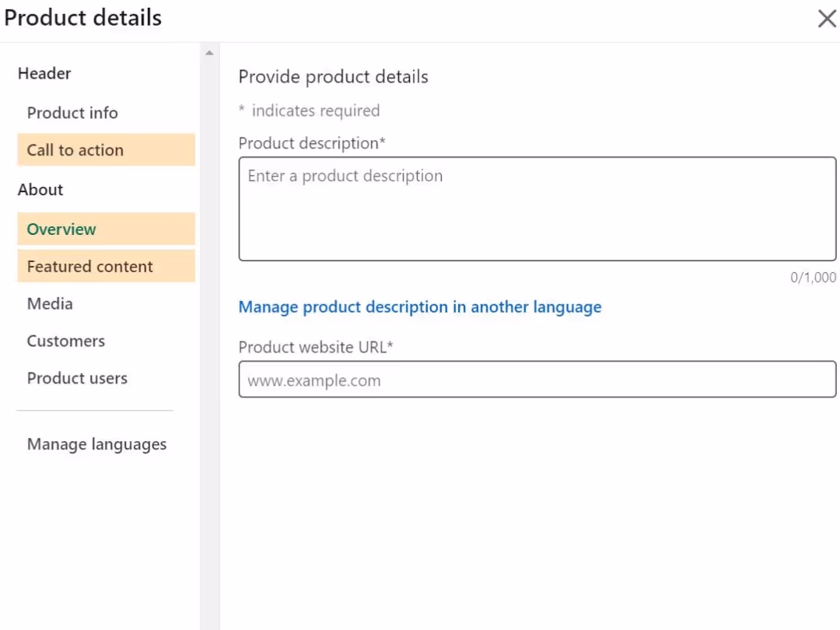The width and height of the screenshot is (840, 630).
Task: Click the Provide product details heading
Action: (x=333, y=76)
